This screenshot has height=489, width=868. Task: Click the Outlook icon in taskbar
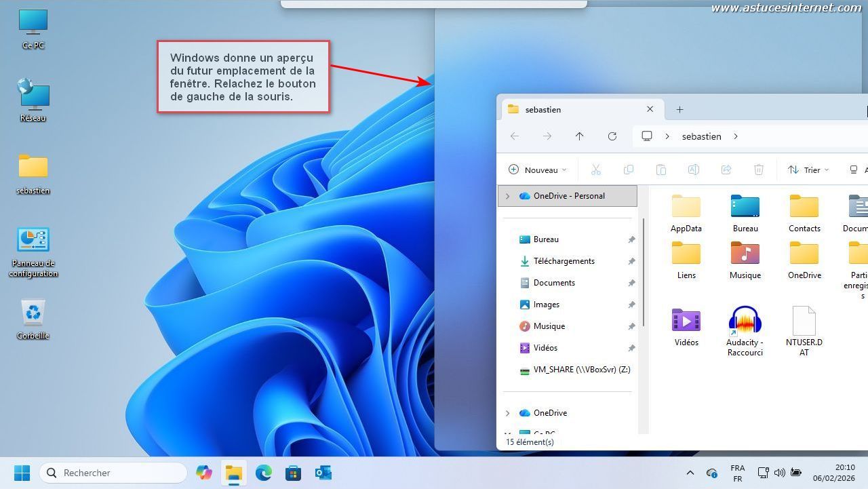323,473
